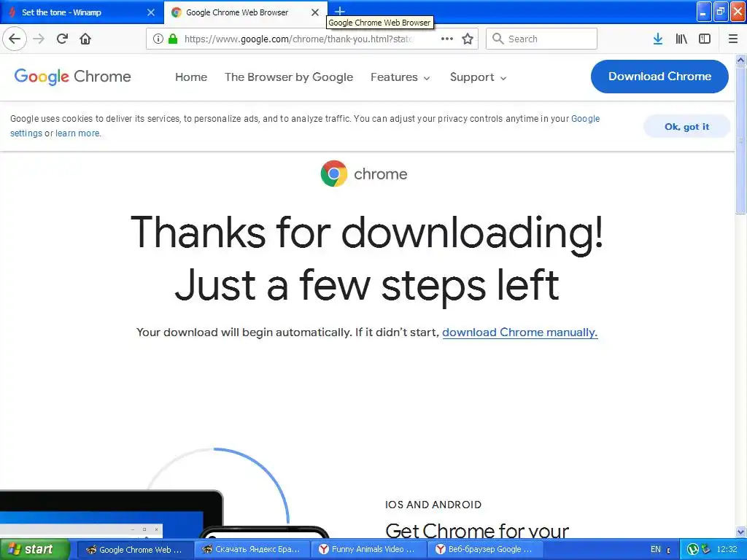Click the scrollbar up arrow

740,60
